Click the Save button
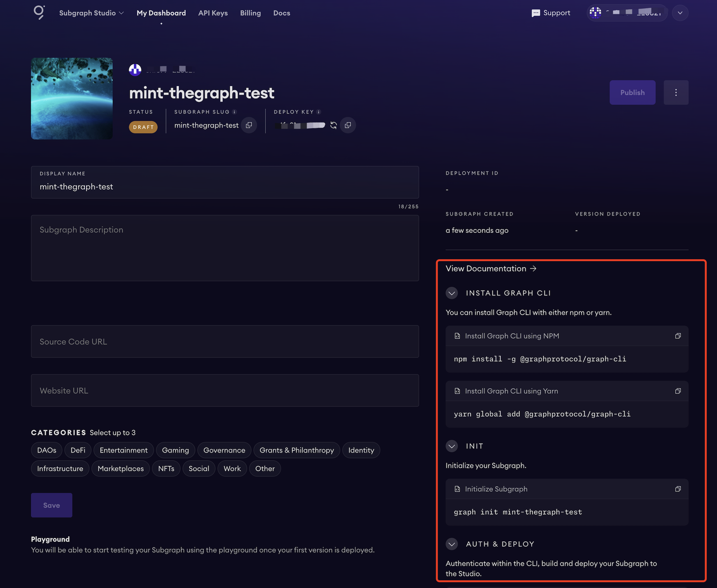The height and width of the screenshot is (588, 717). pos(51,505)
